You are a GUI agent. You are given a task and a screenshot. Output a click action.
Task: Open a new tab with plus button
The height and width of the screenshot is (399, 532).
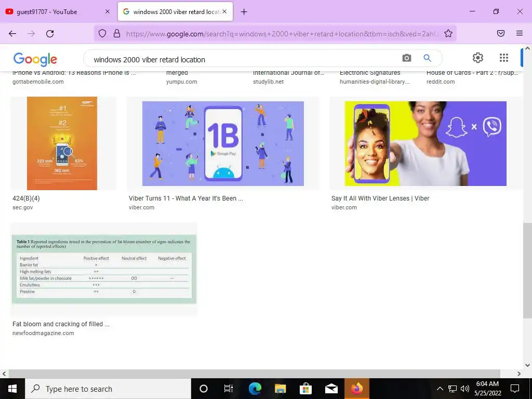coord(244,12)
